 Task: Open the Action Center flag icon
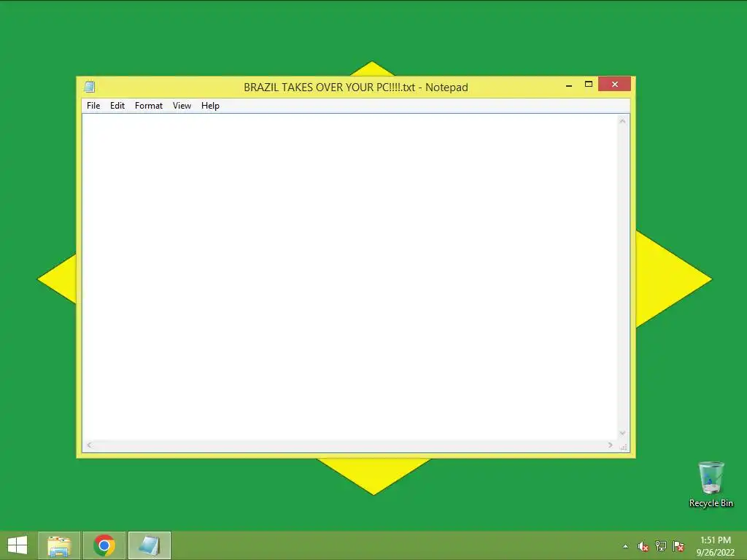[x=678, y=546]
